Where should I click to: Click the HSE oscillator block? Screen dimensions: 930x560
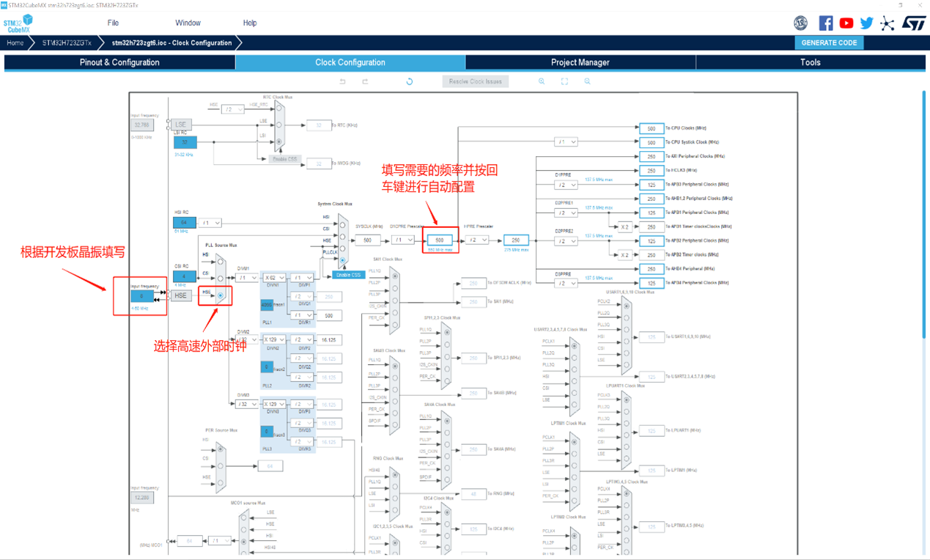180,295
